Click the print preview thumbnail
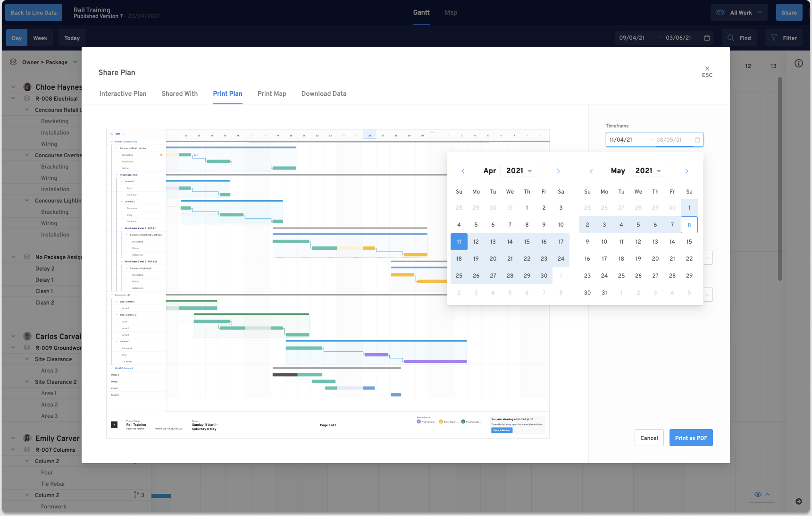The width and height of the screenshot is (812, 516). pyautogui.click(x=328, y=283)
